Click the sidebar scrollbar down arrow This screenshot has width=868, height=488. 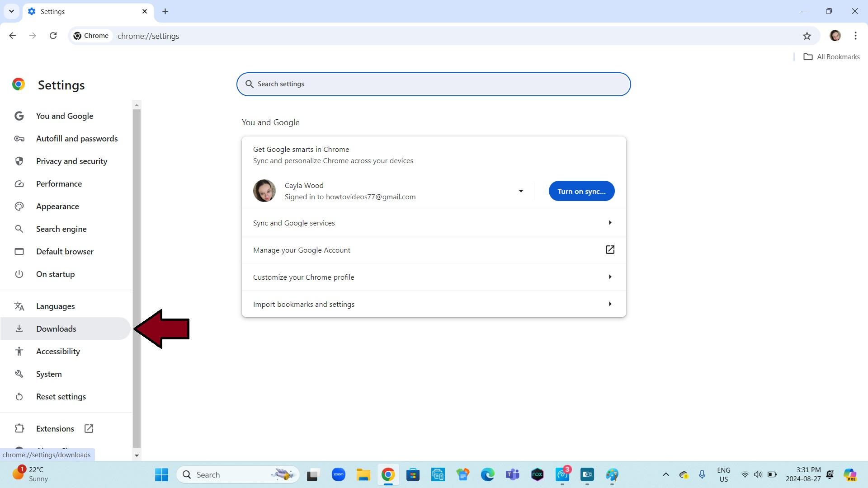tap(137, 455)
